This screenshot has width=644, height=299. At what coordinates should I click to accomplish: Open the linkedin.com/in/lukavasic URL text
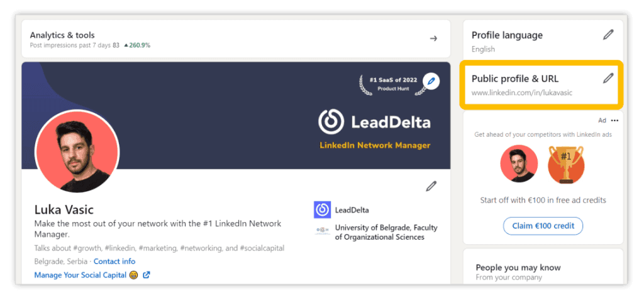pos(521,93)
